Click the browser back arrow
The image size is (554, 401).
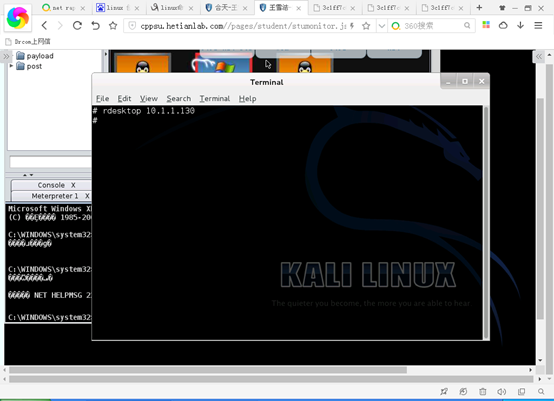pos(44,25)
